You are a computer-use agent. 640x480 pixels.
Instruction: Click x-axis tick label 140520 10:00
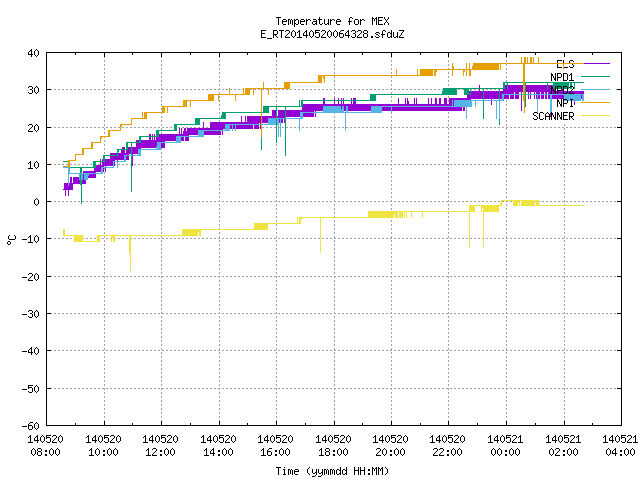click(103, 446)
